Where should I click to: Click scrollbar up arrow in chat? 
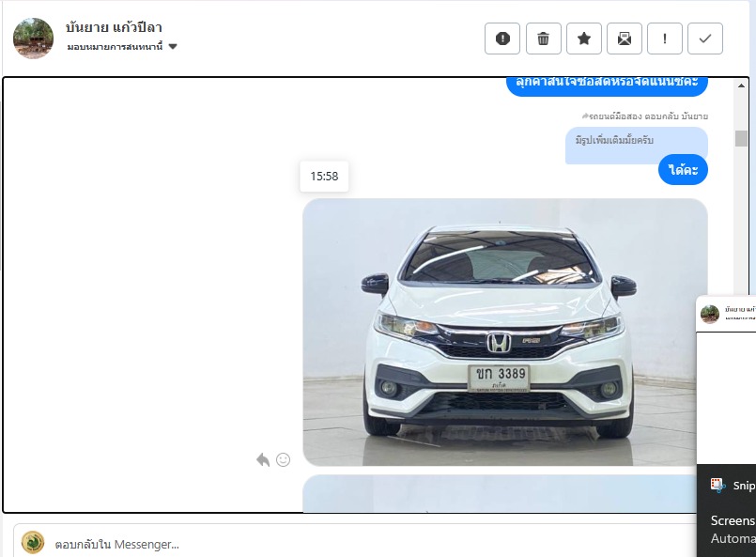741,85
